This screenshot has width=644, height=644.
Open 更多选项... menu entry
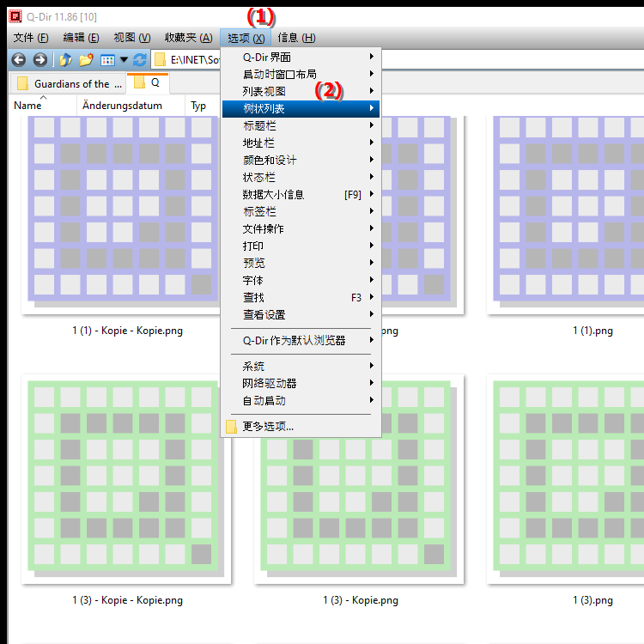301,427
